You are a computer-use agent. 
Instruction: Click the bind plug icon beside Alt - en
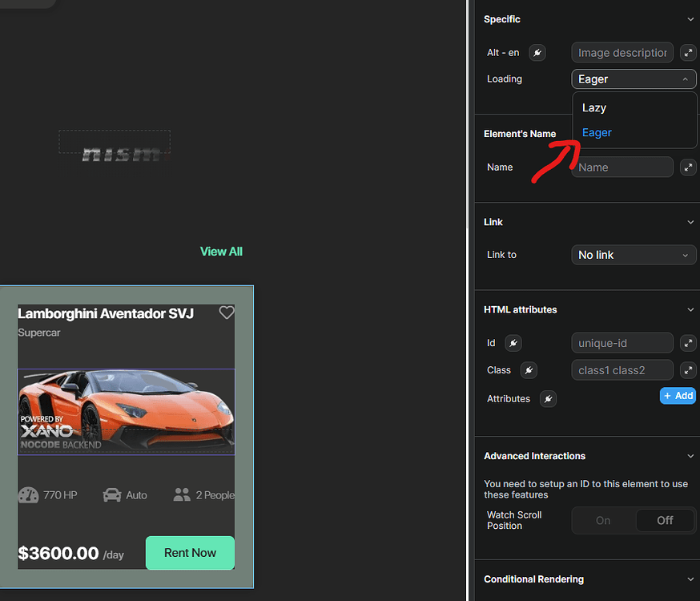pos(537,52)
